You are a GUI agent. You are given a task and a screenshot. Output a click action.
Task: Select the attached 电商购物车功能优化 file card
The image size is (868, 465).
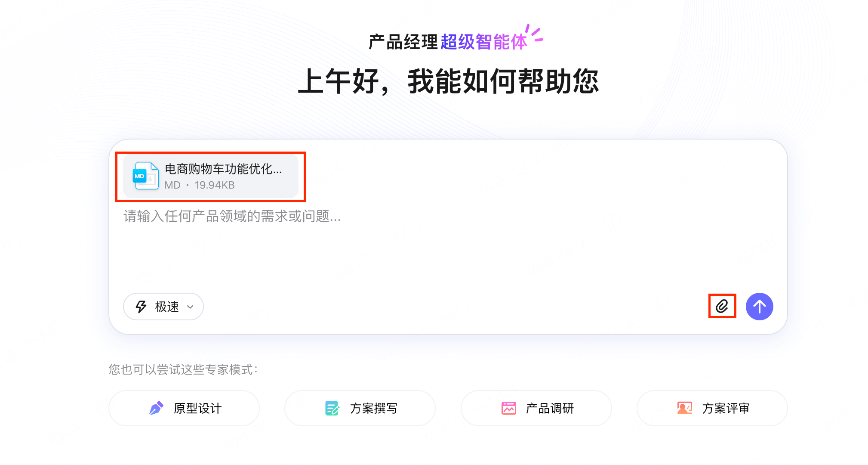[x=210, y=176]
